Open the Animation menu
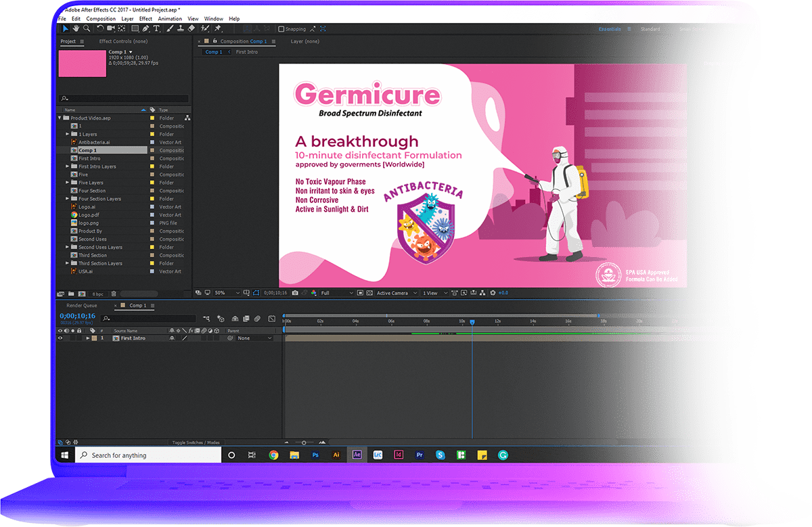Screen dimensions: 812x527 point(170,19)
